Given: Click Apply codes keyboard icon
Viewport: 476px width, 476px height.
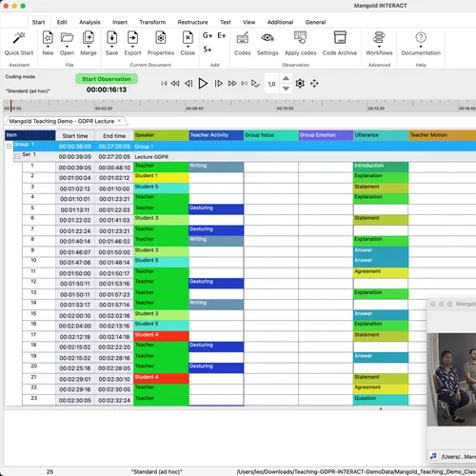Looking at the screenshot, I should (300, 37).
